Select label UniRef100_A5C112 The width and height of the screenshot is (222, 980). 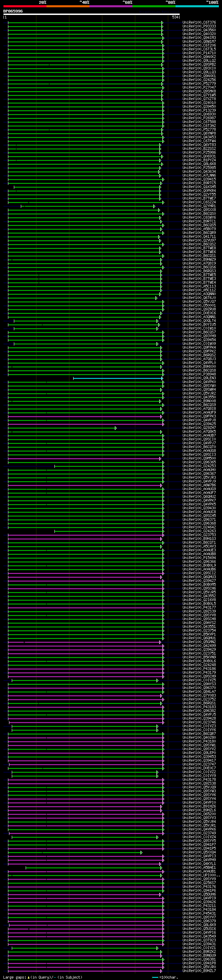[199, 290]
